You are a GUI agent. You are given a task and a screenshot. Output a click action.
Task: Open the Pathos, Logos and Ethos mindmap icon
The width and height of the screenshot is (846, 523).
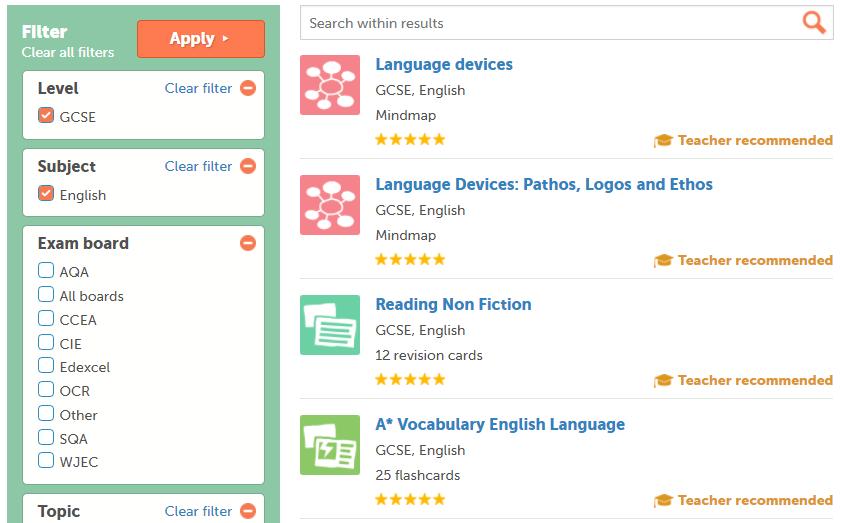click(330, 205)
